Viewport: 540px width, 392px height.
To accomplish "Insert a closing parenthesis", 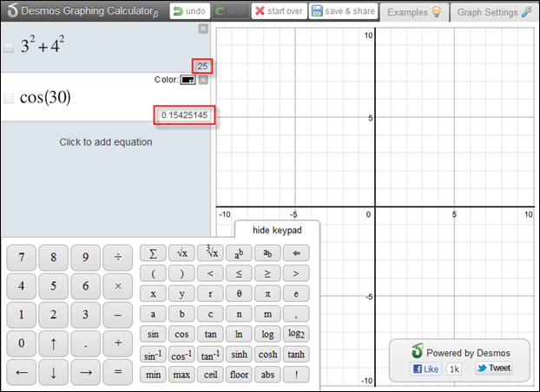I will click(x=181, y=273).
